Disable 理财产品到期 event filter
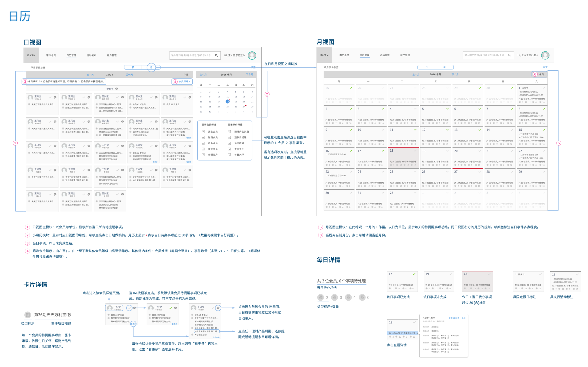The width and height of the screenshot is (588, 367). 229,132
